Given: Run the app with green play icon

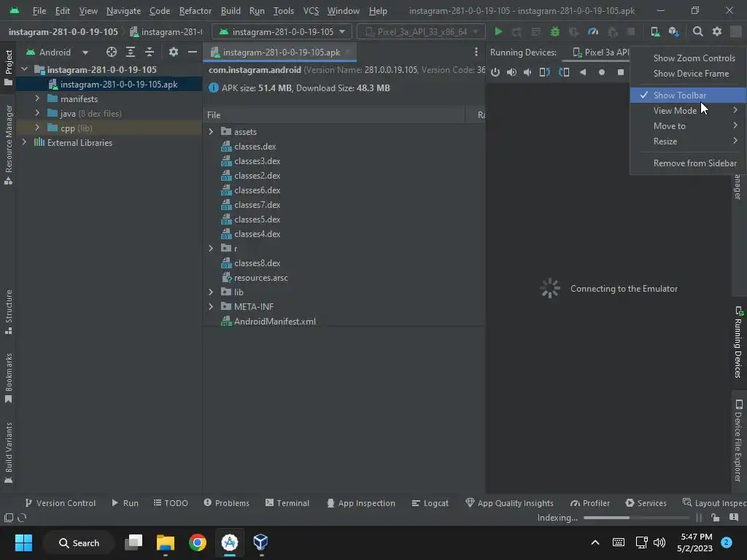Looking at the screenshot, I should point(498,32).
